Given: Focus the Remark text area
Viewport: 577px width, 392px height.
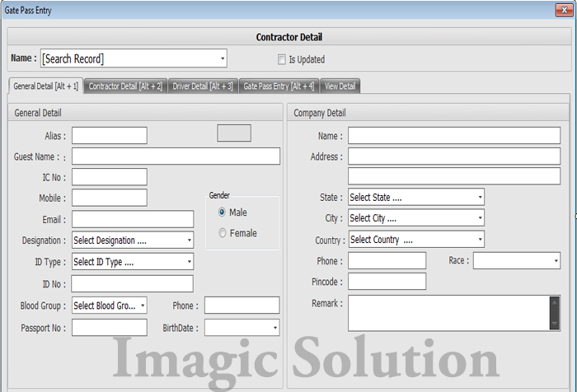Looking at the screenshot, I should point(449,313).
